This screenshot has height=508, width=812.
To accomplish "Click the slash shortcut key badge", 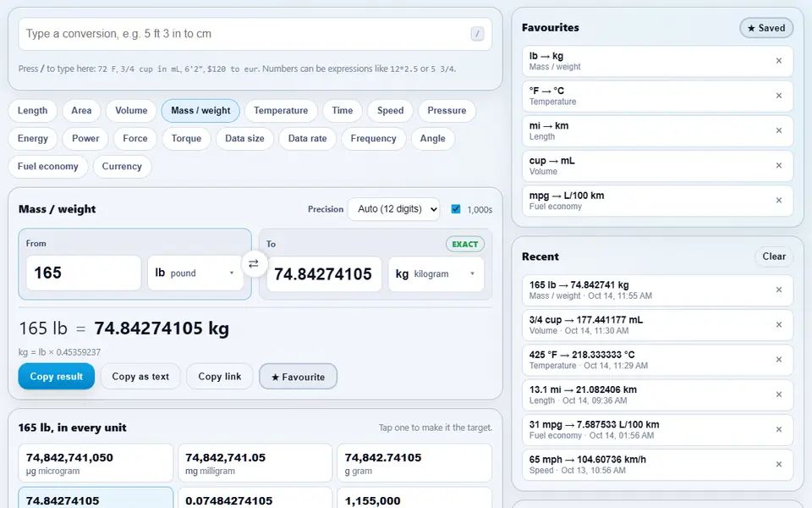I will coord(477,34).
